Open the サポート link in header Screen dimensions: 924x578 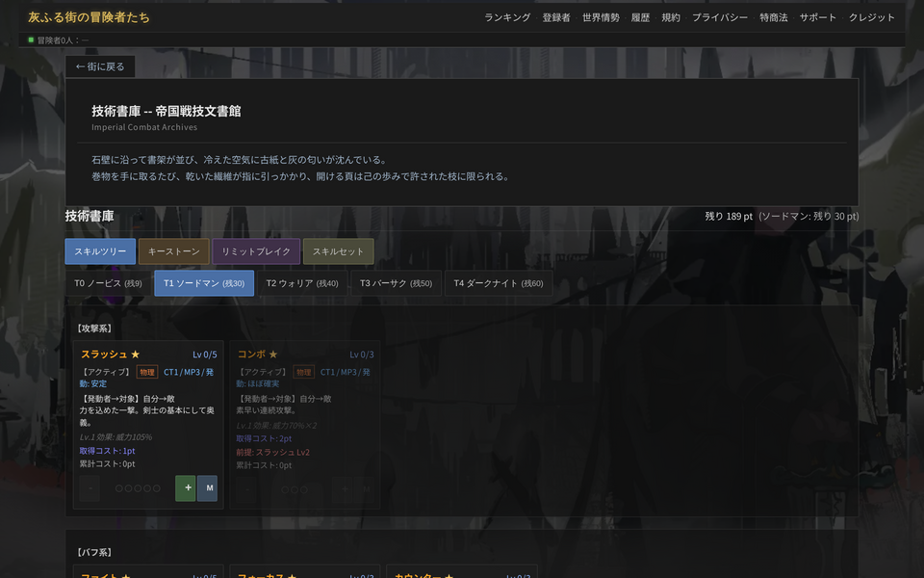click(x=818, y=17)
